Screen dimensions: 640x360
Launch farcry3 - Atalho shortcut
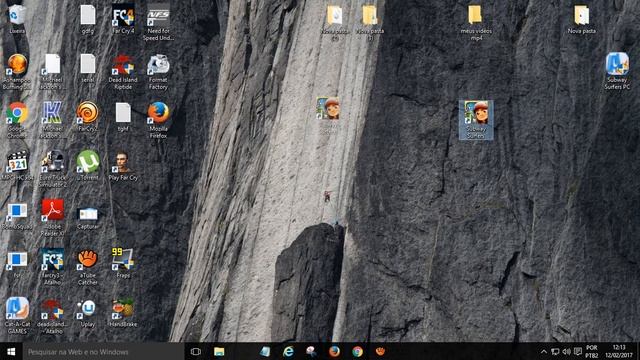(52, 267)
